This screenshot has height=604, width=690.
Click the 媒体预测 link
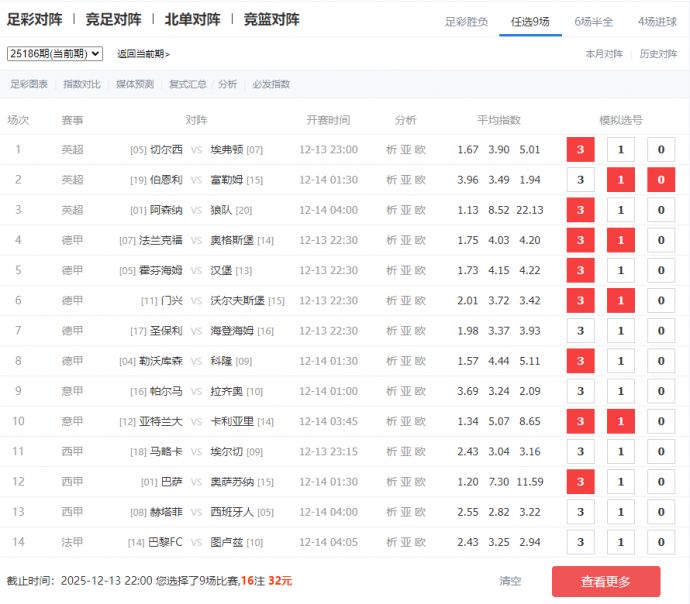pyautogui.click(x=135, y=85)
